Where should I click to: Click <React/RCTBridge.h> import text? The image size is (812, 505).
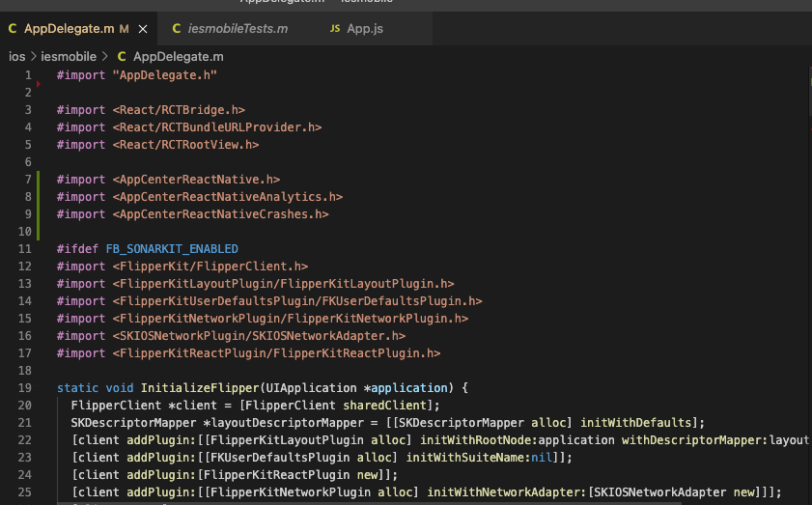tap(179, 110)
